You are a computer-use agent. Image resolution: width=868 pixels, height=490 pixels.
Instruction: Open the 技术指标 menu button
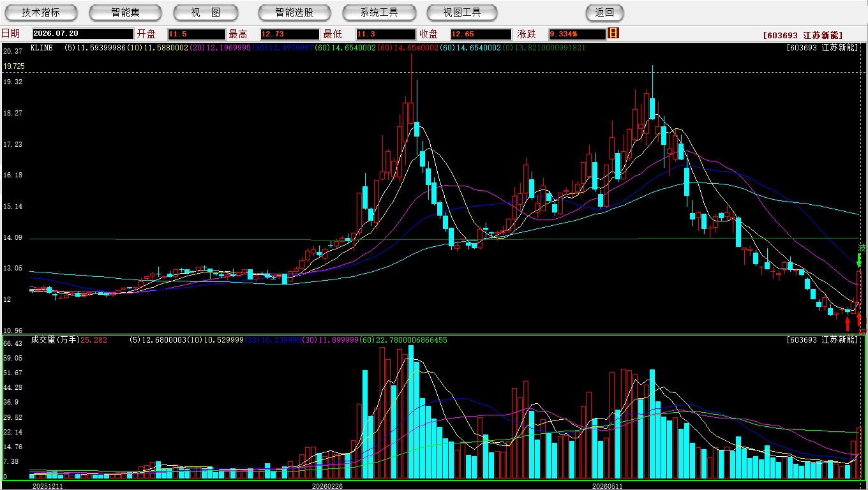point(41,13)
